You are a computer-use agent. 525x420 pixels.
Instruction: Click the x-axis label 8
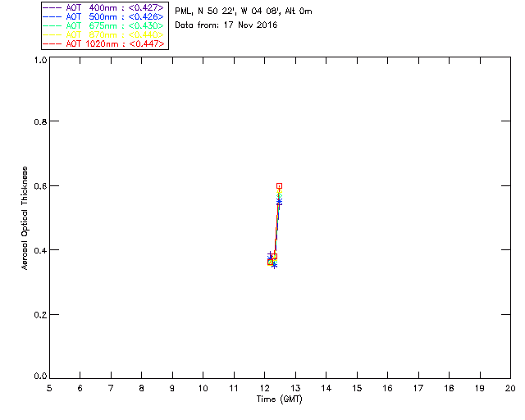pyautogui.click(x=142, y=389)
